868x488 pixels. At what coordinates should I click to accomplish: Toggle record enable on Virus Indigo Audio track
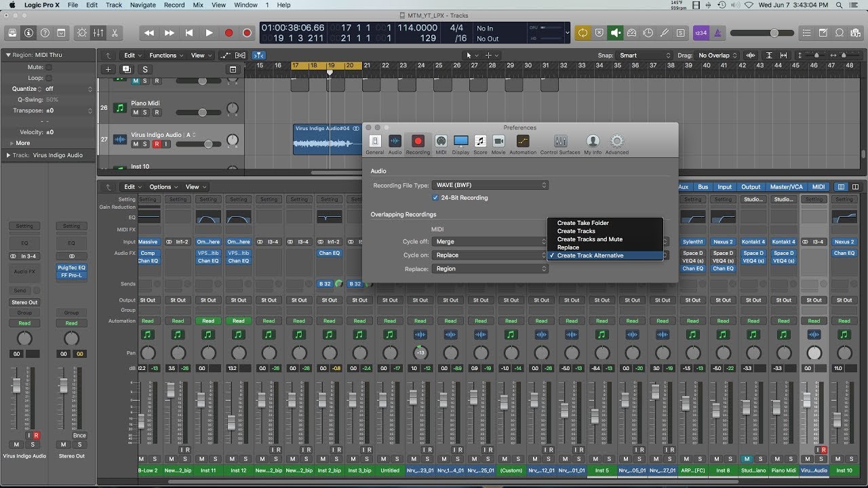[157, 144]
